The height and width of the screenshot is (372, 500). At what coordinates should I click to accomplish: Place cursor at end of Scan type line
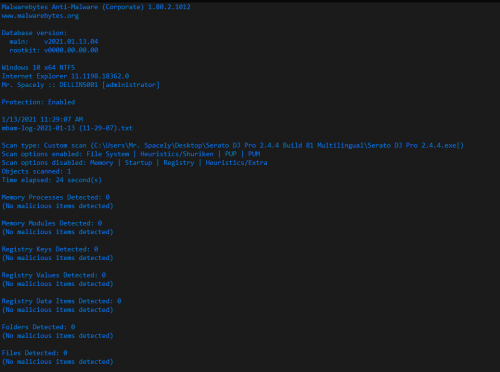click(463, 146)
